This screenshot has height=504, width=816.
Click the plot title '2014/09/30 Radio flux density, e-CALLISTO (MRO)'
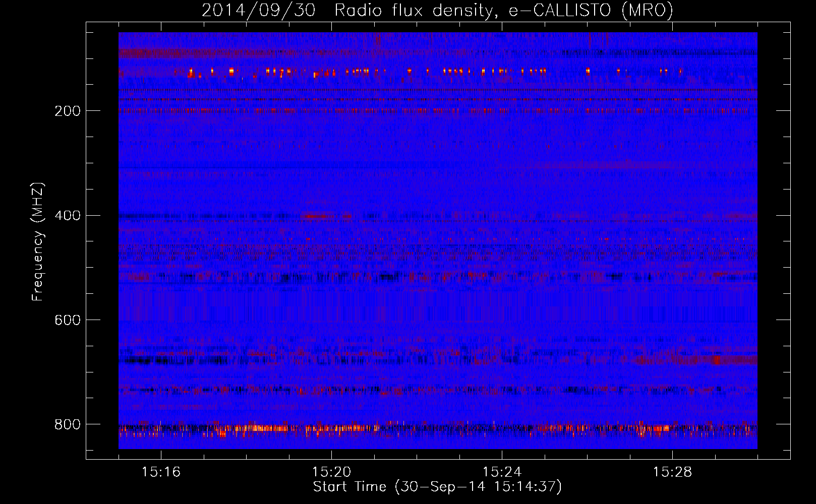[437, 11]
